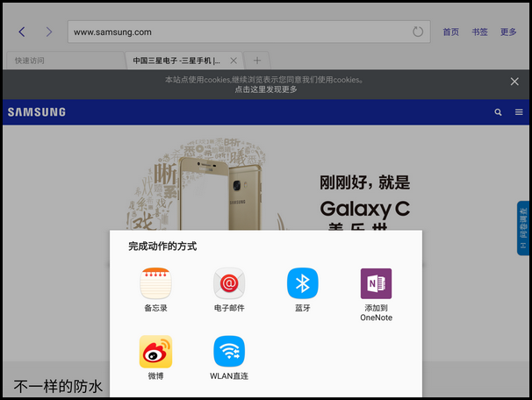
Task: Click the gold Galaxy C phone image
Action: point(220,194)
